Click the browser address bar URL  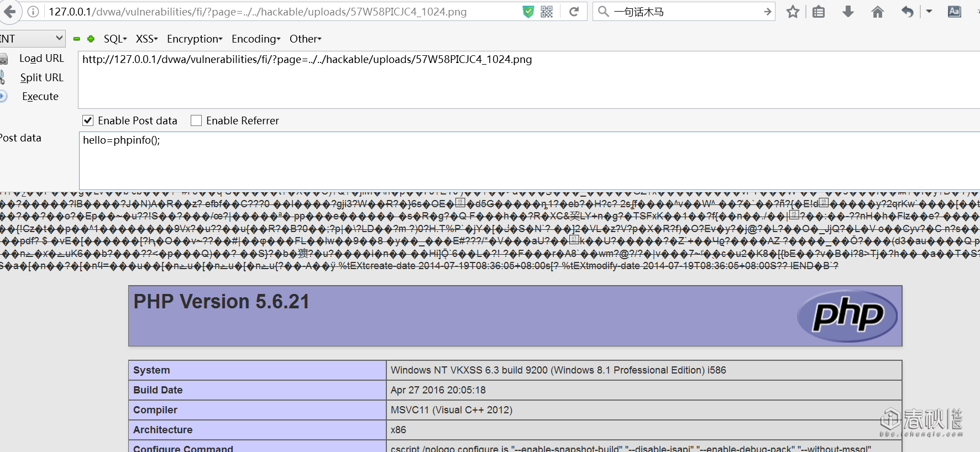tap(258, 12)
